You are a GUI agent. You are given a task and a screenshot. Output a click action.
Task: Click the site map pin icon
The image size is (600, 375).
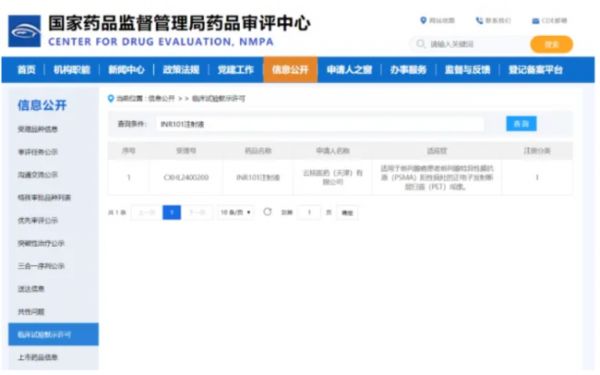point(423,20)
